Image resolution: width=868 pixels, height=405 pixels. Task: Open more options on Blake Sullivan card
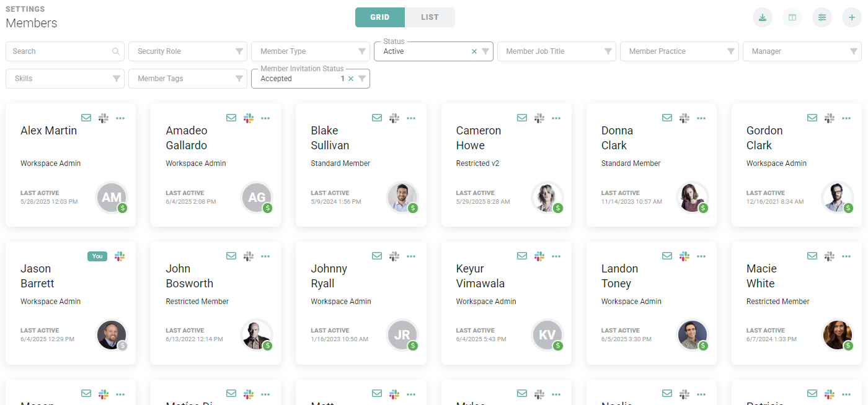(x=410, y=118)
